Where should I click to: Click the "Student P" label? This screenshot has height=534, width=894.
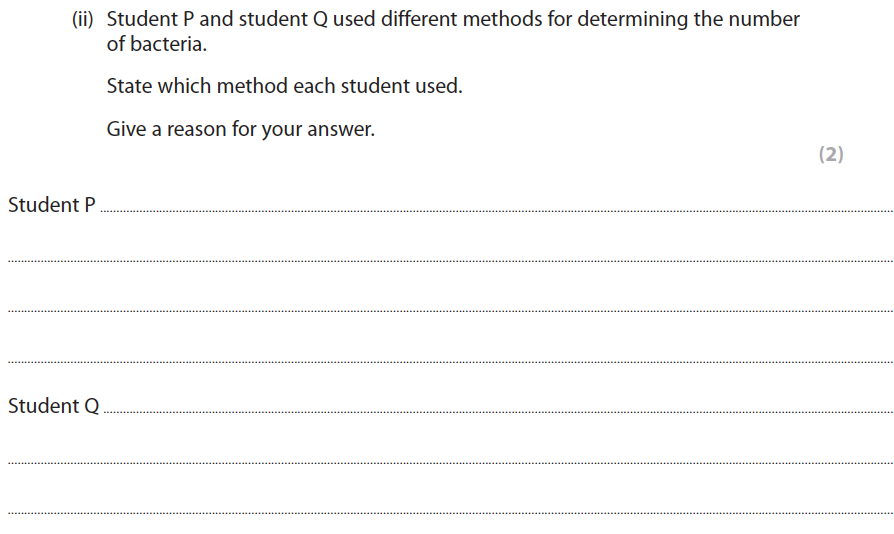(52, 205)
